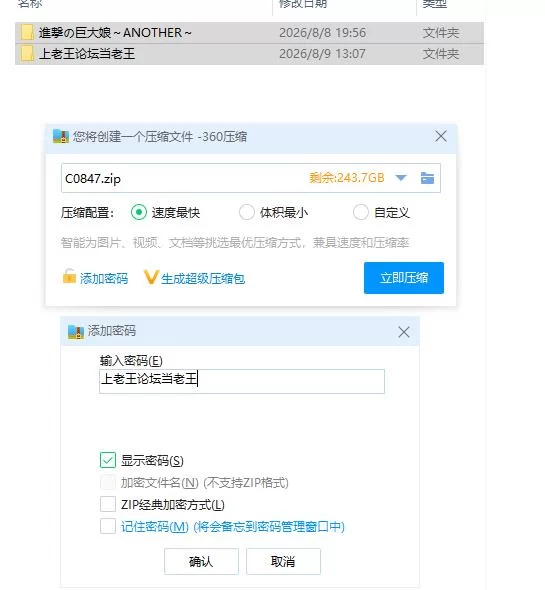Image resolution: width=545 pixels, height=590 pixels.
Task: Enable ZIP经典加密方式 checkbox
Action: click(108, 504)
